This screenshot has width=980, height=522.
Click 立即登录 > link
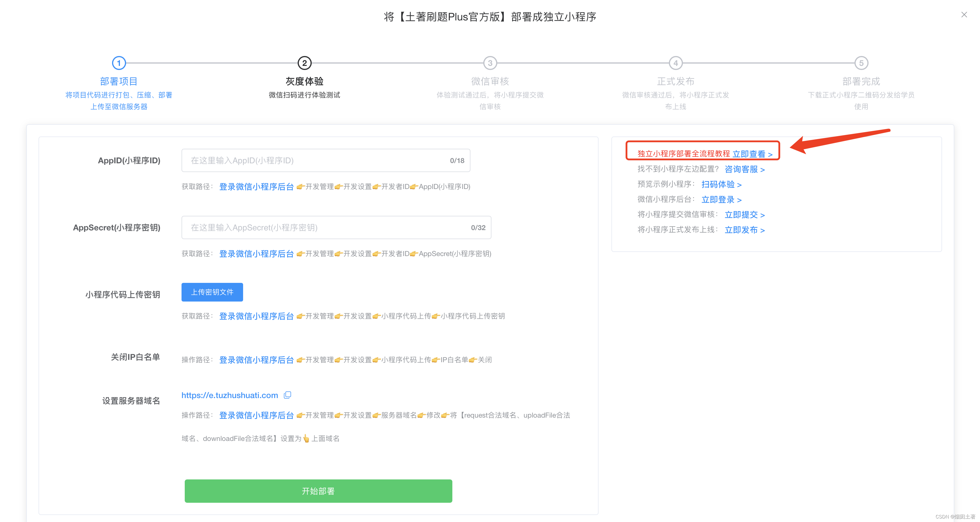coord(721,199)
